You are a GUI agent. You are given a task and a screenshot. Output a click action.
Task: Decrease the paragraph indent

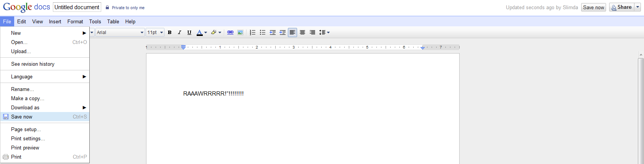[273, 32]
